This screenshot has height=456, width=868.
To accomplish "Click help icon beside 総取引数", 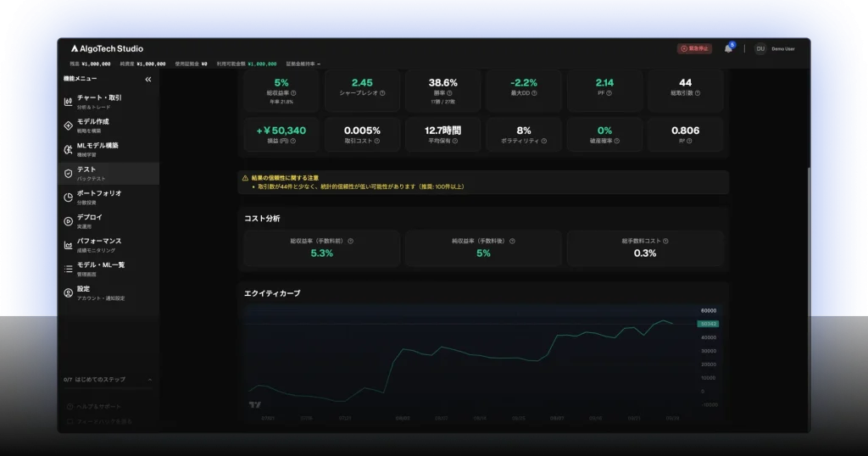I will coord(698,93).
